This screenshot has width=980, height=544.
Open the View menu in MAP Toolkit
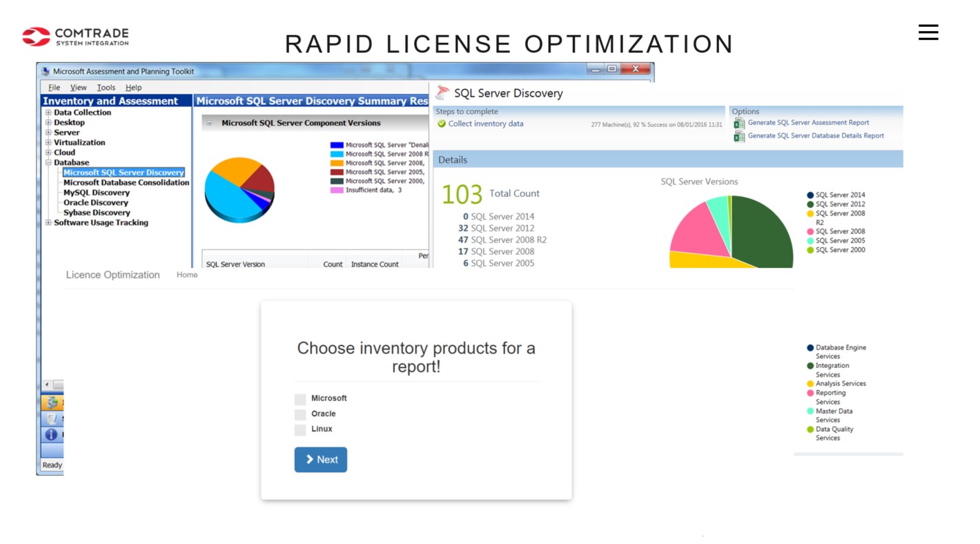tap(79, 88)
